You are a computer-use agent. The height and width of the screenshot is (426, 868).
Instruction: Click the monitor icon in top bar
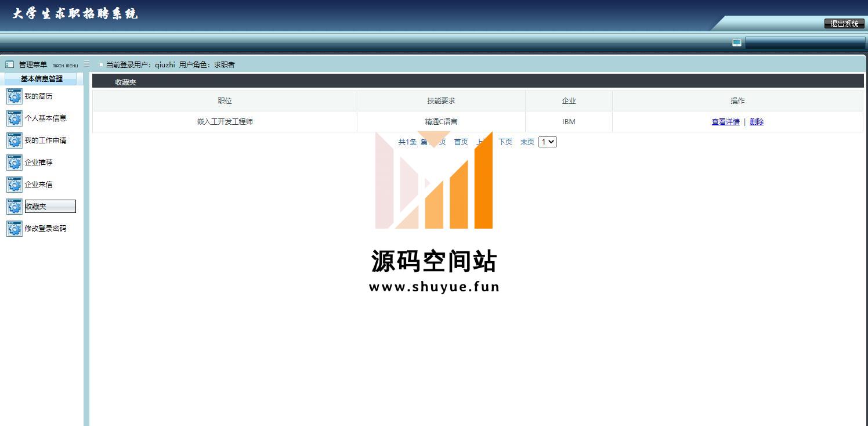click(x=737, y=43)
